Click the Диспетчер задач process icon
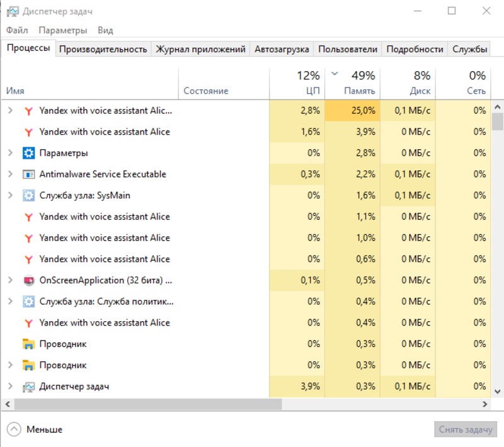This screenshot has width=504, height=447. (28, 387)
